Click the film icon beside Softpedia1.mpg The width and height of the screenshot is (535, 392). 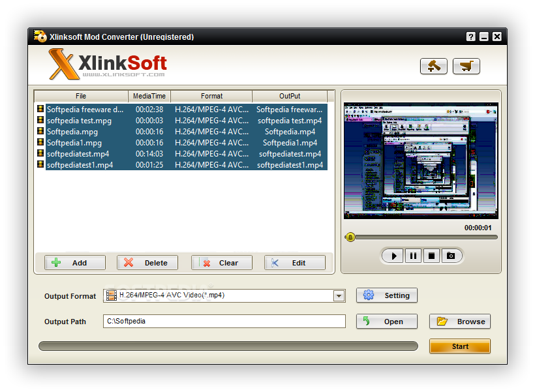[40, 142]
